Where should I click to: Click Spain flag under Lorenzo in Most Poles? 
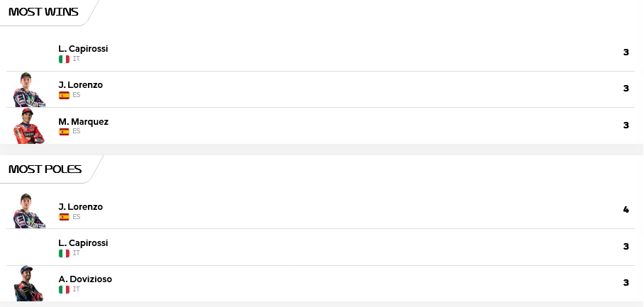(64, 217)
